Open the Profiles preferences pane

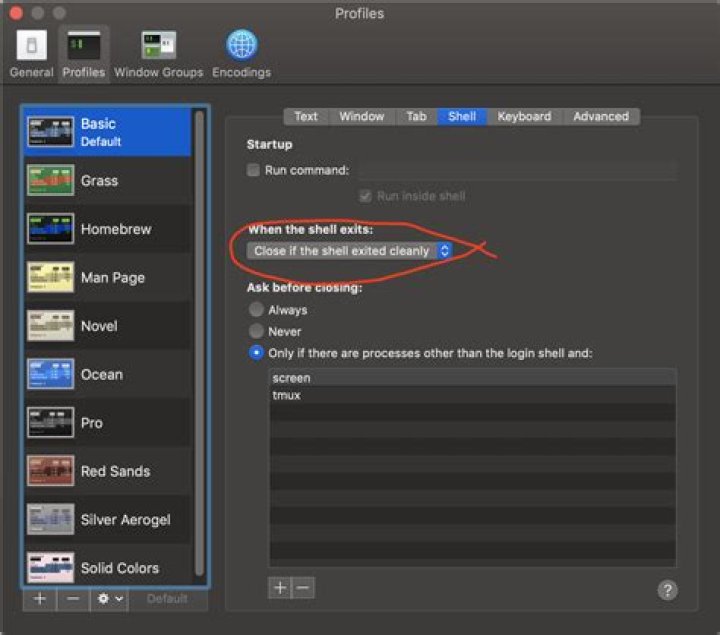(84, 53)
